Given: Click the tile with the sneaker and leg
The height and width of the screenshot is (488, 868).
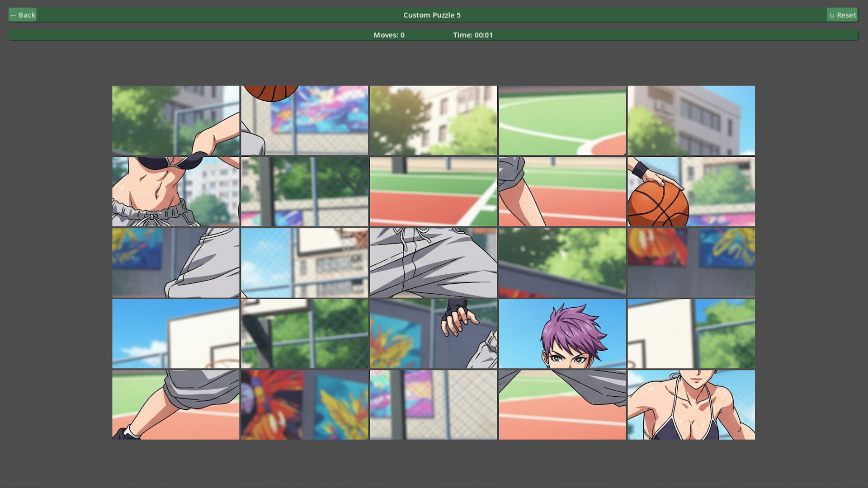Looking at the screenshot, I should tap(175, 404).
